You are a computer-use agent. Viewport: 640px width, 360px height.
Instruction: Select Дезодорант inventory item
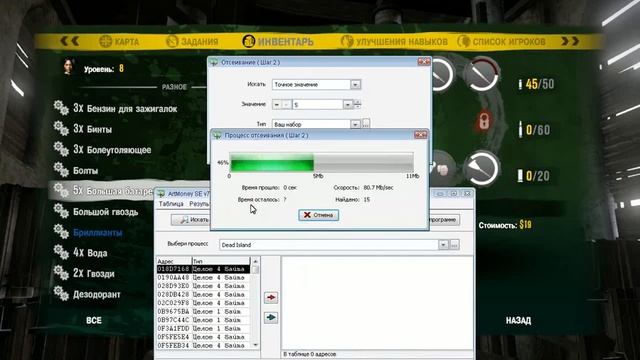pos(97,294)
